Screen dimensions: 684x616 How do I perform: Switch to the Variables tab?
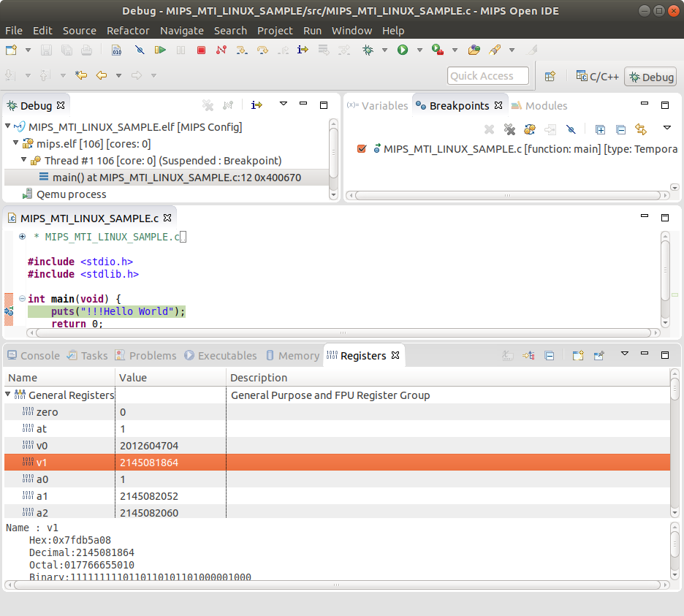tap(378, 105)
